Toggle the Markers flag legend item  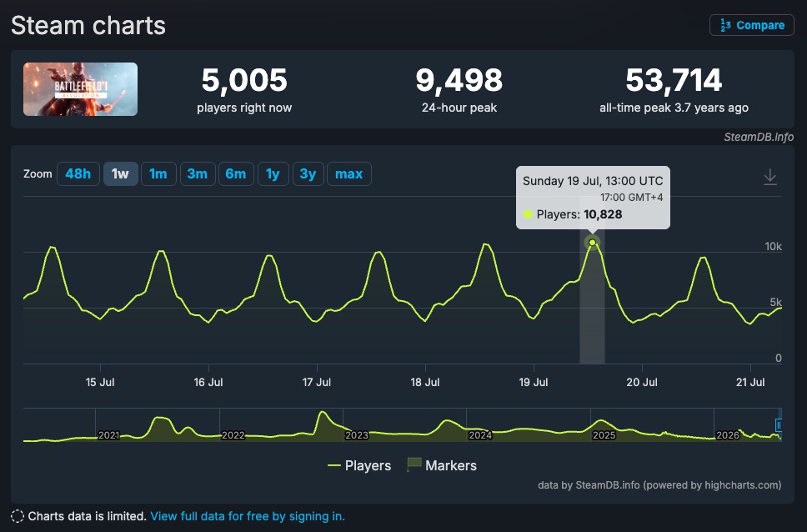tap(442, 465)
